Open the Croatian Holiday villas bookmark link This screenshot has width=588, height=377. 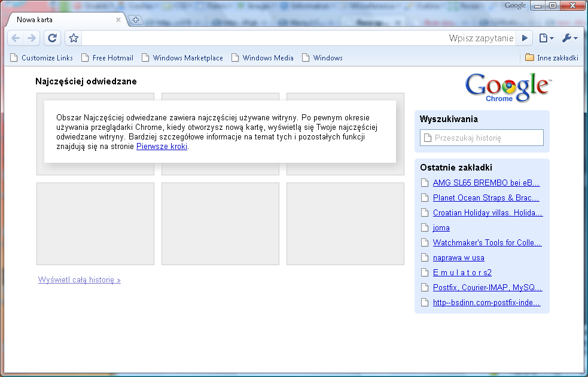point(488,212)
